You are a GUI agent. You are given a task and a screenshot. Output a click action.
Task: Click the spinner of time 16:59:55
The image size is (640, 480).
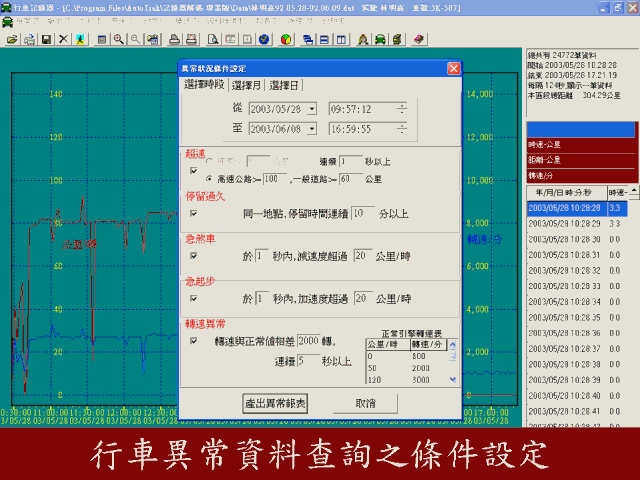pos(402,129)
